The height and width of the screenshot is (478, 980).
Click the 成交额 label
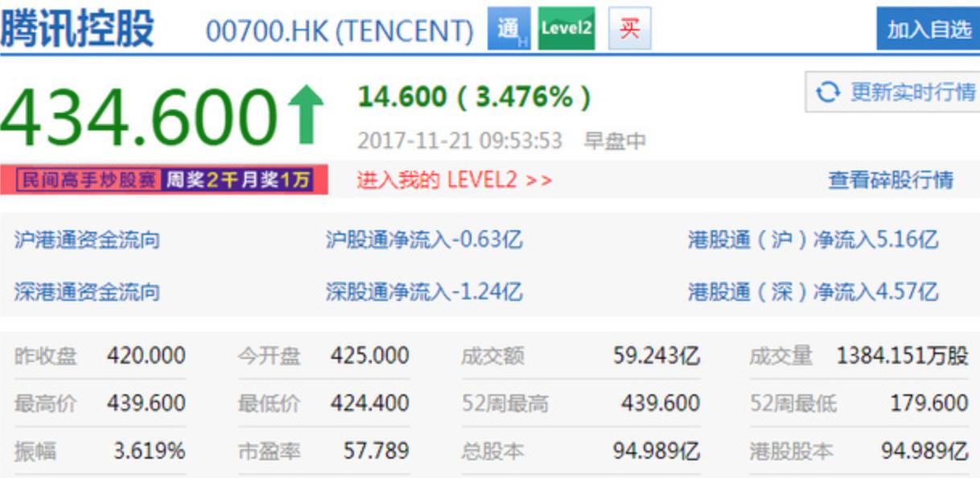(492, 356)
